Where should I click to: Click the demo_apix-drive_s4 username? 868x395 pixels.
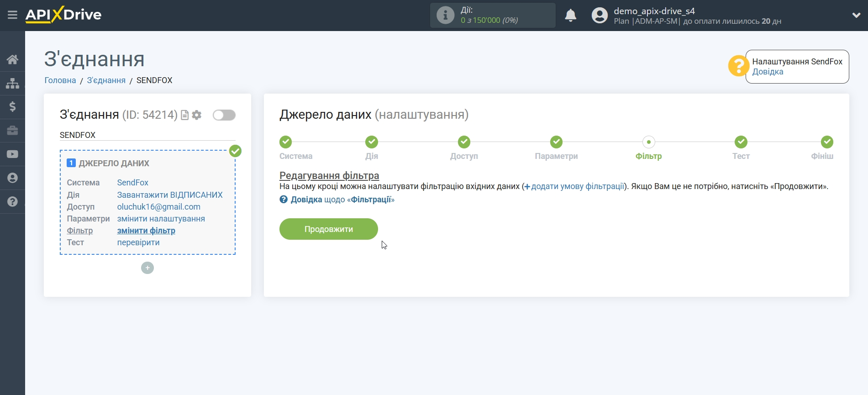click(654, 11)
